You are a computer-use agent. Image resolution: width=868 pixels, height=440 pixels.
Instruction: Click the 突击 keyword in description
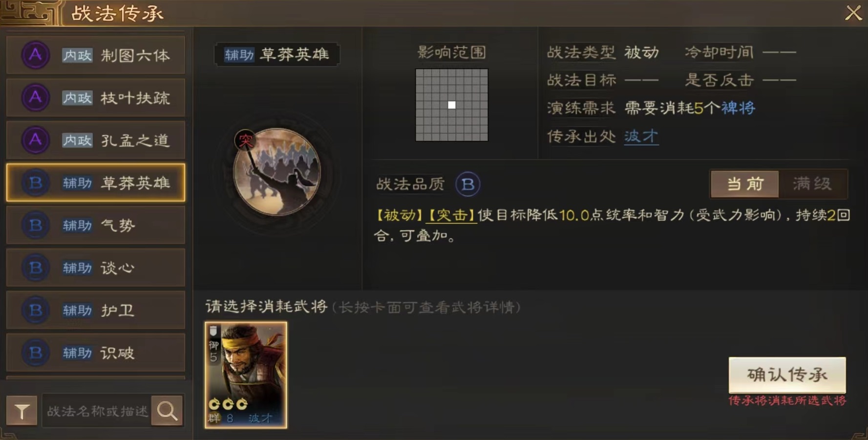coord(451,215)
